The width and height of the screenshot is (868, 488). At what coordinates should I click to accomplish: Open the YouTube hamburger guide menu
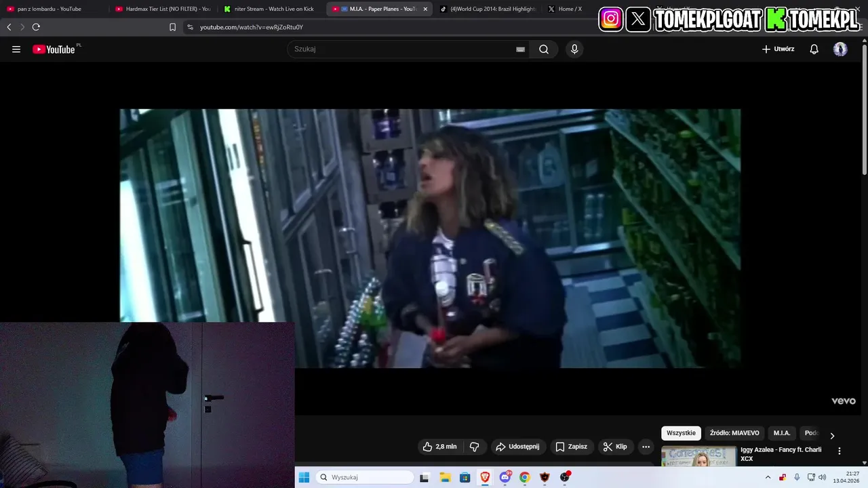[x=16, y=49]
